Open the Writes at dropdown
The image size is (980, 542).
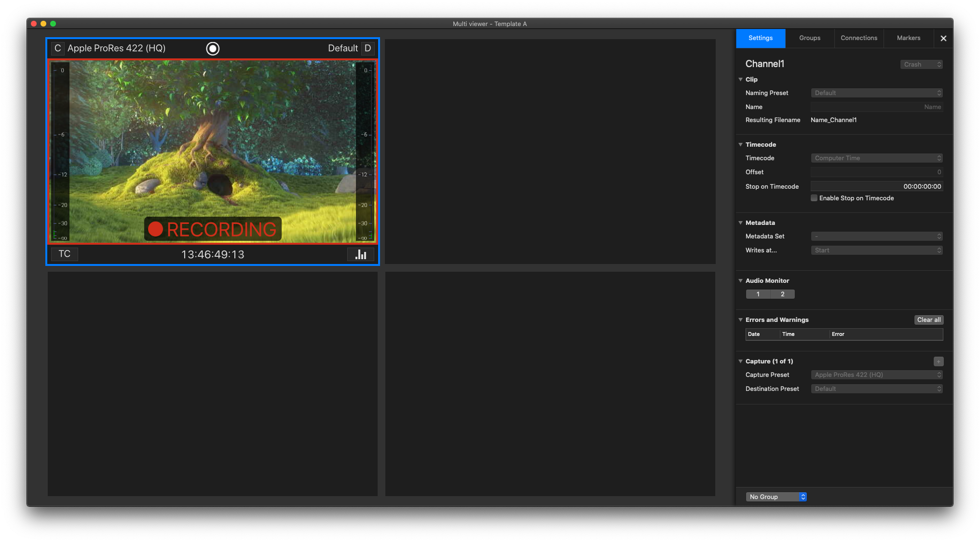877,250
